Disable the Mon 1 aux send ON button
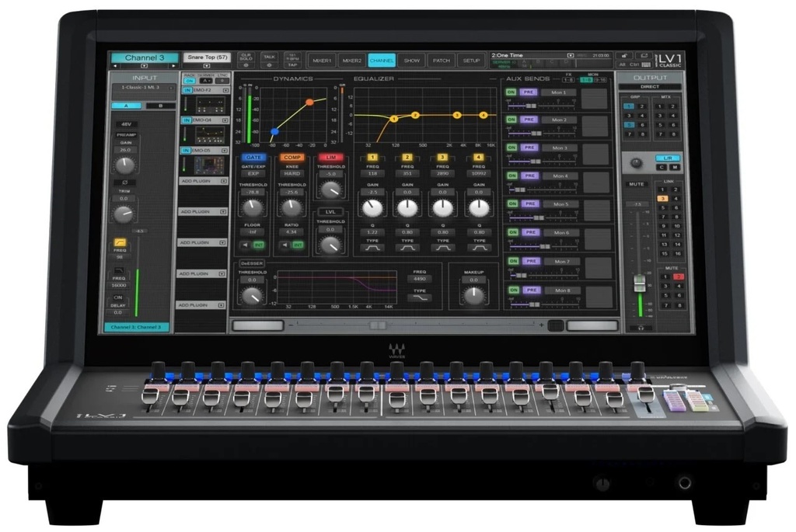This screenshot has height=532, width=796. [x=511, y=92]
